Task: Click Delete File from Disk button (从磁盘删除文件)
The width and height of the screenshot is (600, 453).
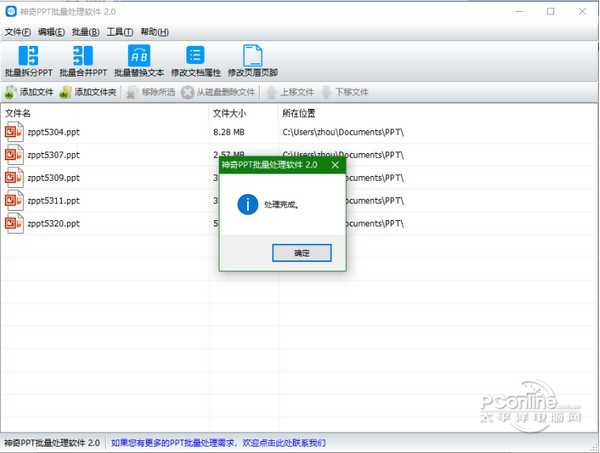Action: (x=218, y=92)
